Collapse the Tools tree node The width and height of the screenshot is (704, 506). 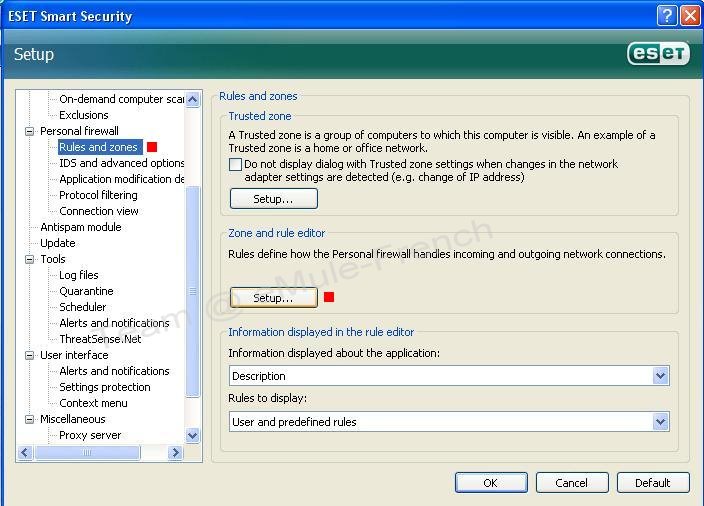[30, 259]
